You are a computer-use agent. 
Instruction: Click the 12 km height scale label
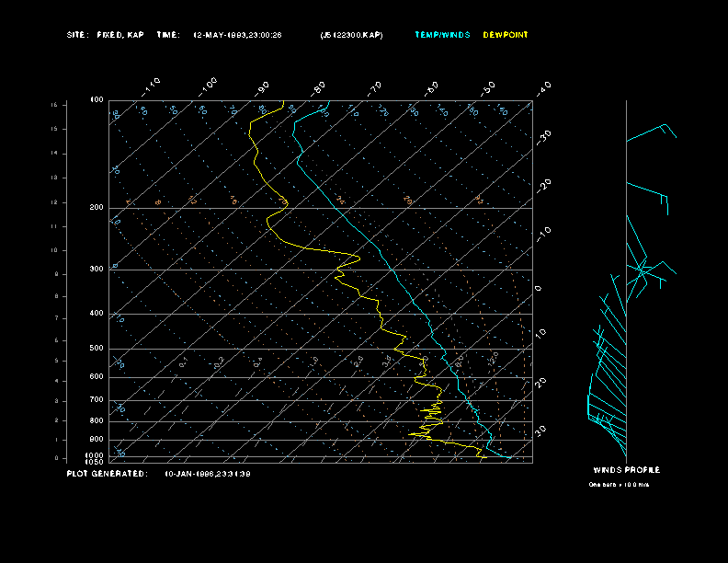pyautogui.click(x=54, y=202)
